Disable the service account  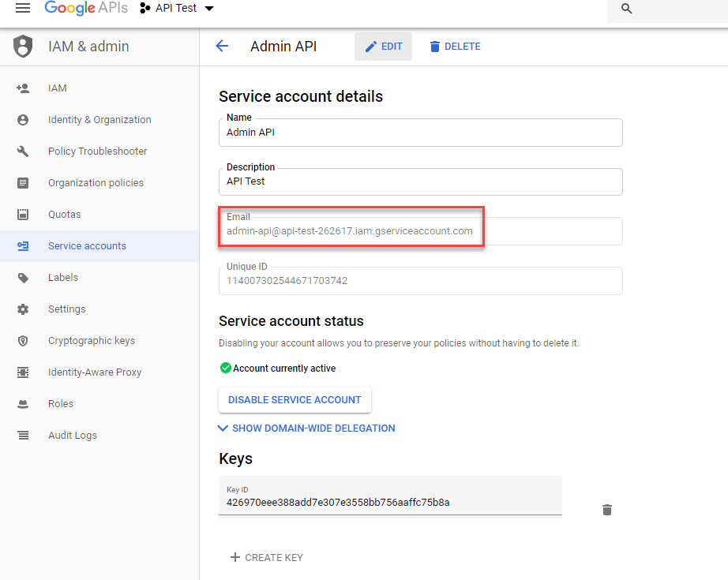point(294,400)
